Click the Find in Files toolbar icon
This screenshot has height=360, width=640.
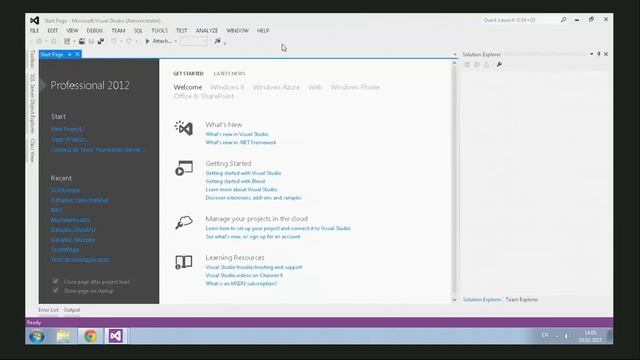pyautogui.click(x=218, y=41)
